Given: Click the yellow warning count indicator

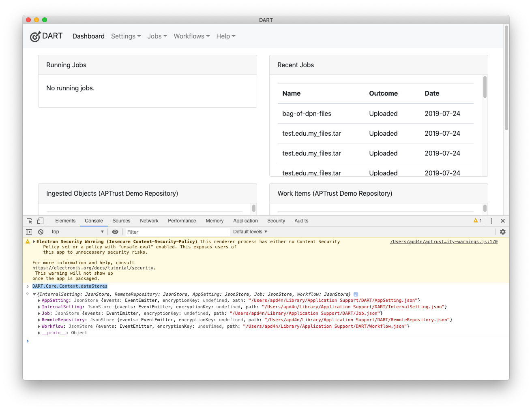Looking at the screenshot, I should click(x=478, y=221).
